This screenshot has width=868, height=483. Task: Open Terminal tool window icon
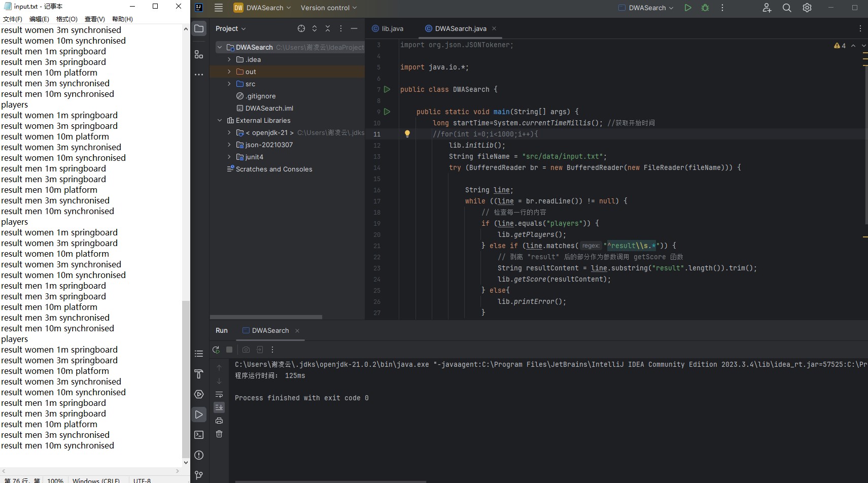click(x=199, y=435)
